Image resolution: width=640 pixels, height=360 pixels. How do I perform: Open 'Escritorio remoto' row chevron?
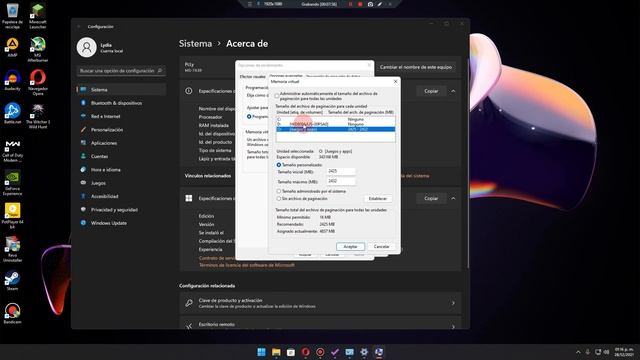tap(453, 326)
